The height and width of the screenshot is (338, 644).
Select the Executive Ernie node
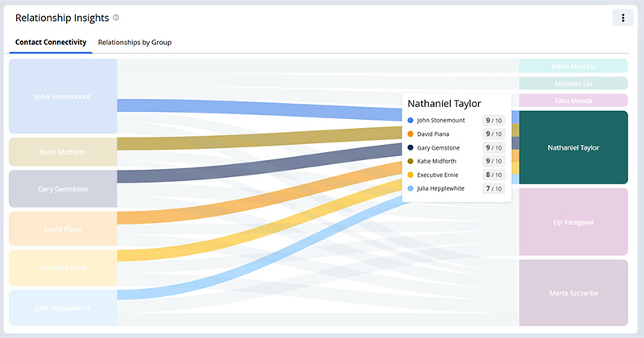(63, 267)
